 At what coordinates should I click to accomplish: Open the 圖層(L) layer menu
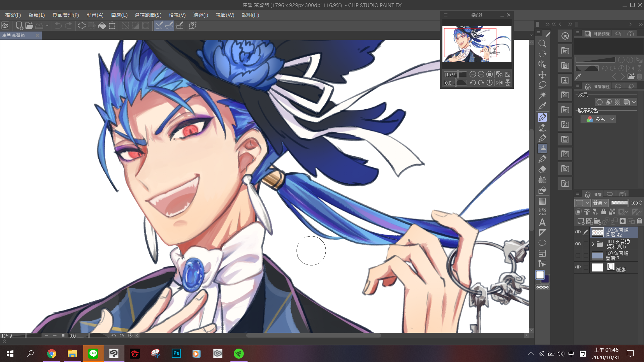click(x=119, y=15)
